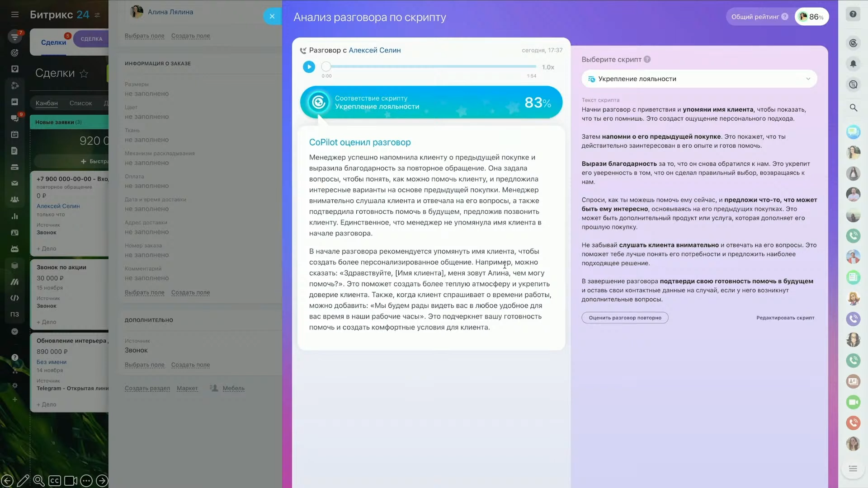The height and width of the screenshot is (488, 868).
Task: Open CoPilot icon in right sidebar
Action: [x=853, y=43]
